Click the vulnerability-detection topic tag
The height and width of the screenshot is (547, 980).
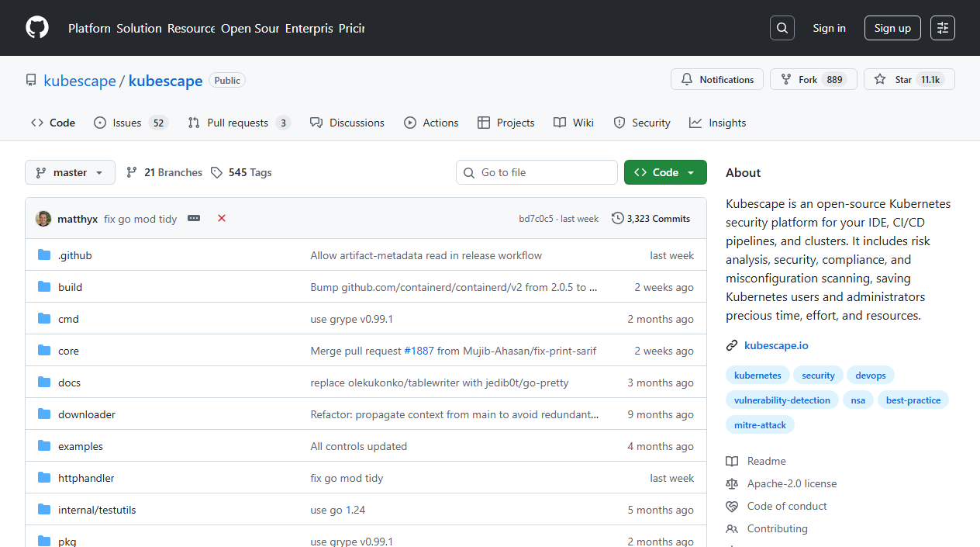tap(782, 400)
